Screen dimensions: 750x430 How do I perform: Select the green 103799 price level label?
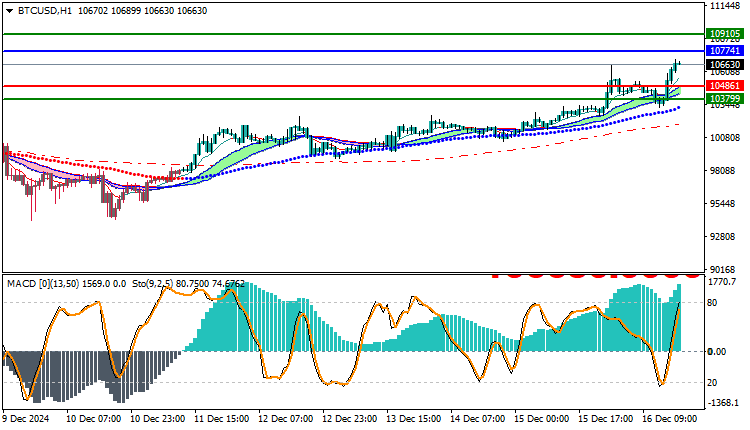(725, 99)
